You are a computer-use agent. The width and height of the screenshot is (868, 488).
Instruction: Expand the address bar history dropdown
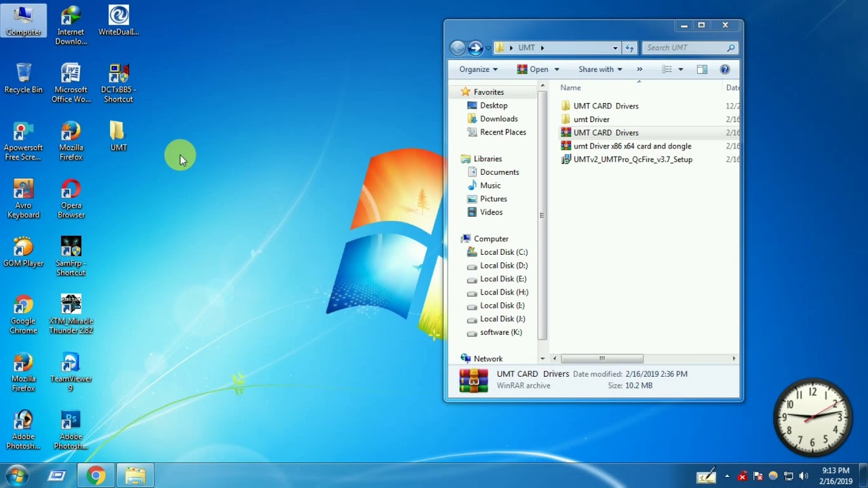[x=615, y=48]
